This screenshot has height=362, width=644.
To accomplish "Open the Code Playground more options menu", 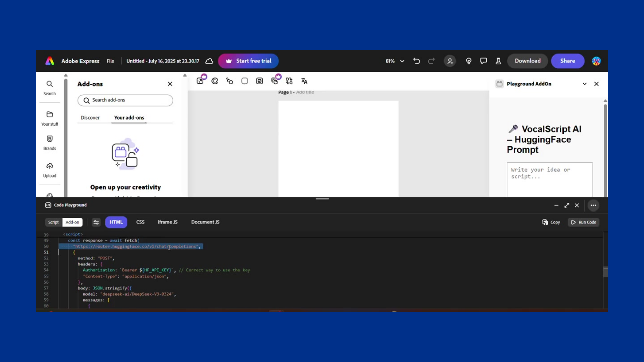I will click(593, 205).
